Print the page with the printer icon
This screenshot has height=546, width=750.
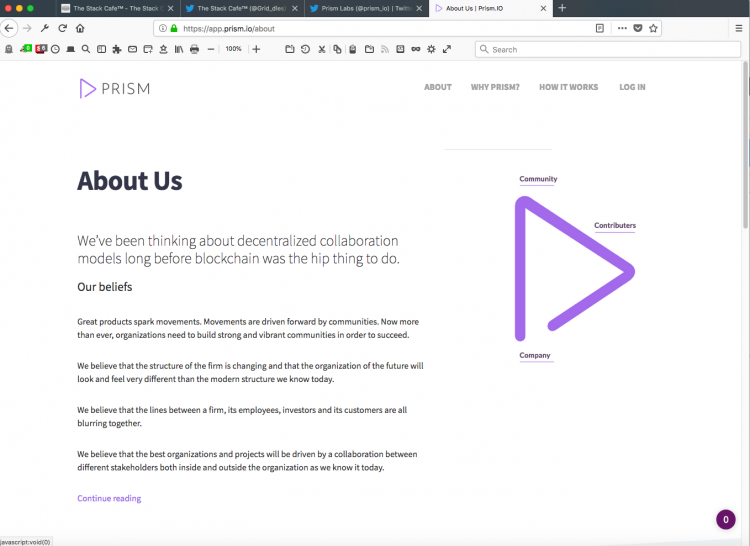click(x=194, y=49)
